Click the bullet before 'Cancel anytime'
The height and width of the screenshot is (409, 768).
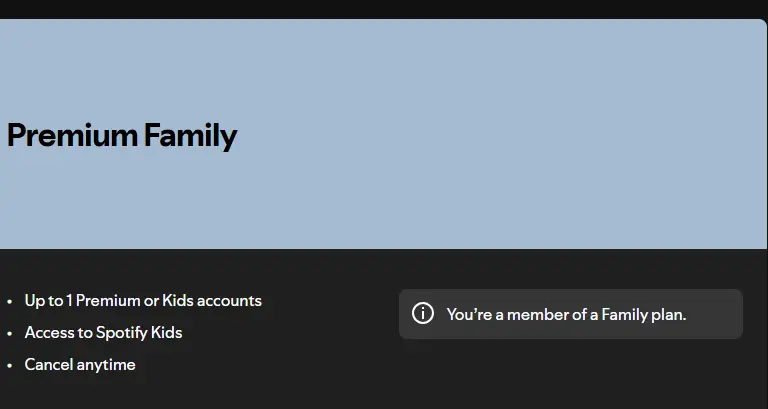(x=9, y=365)
